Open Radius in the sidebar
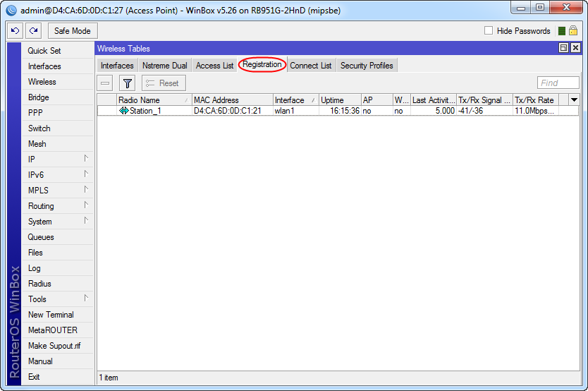This screenshot has height=391, width=588. coord(57,284)
